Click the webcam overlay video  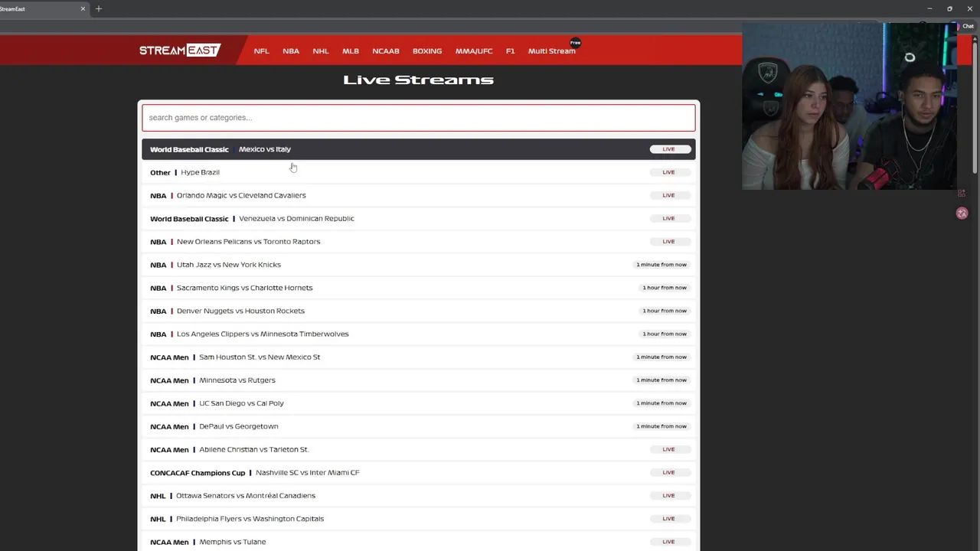point(849,106)
